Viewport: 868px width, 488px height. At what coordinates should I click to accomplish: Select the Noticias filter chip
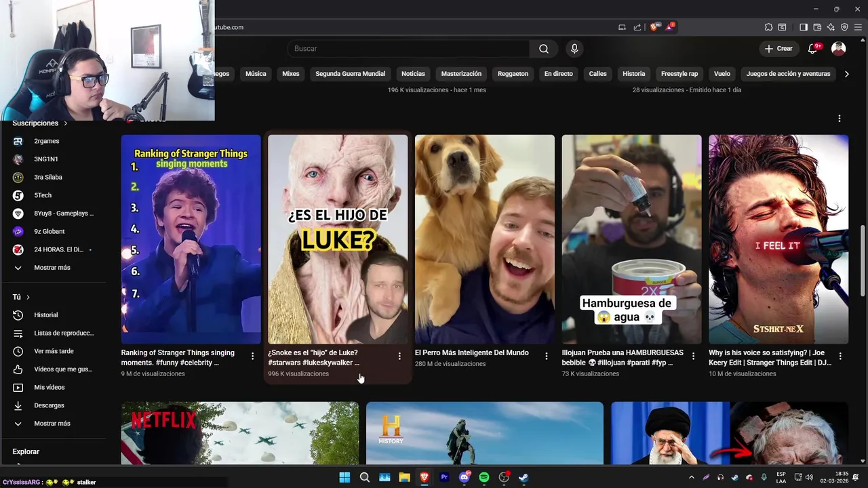[x=413, y=74]
